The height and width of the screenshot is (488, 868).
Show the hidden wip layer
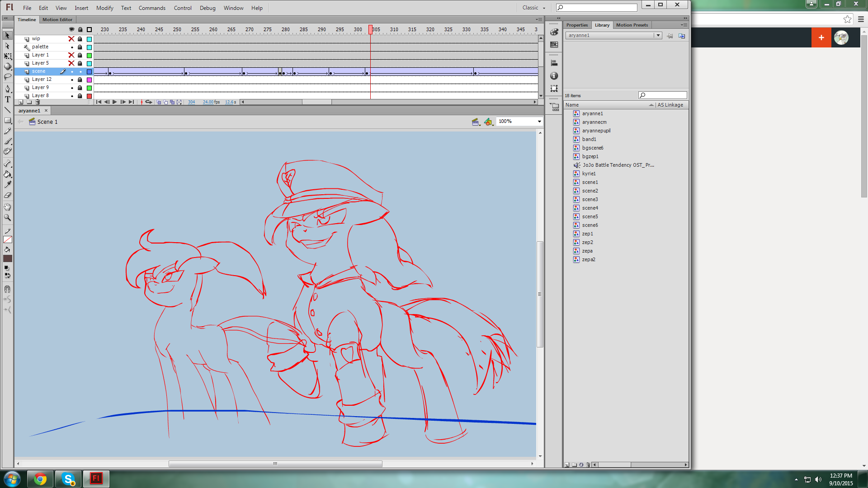pos(71,39)
